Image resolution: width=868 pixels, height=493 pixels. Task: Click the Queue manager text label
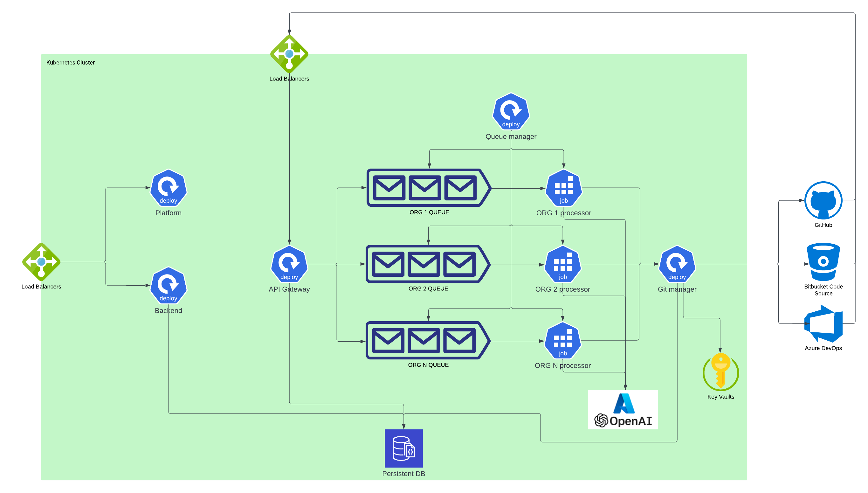[x=511, y=136]
